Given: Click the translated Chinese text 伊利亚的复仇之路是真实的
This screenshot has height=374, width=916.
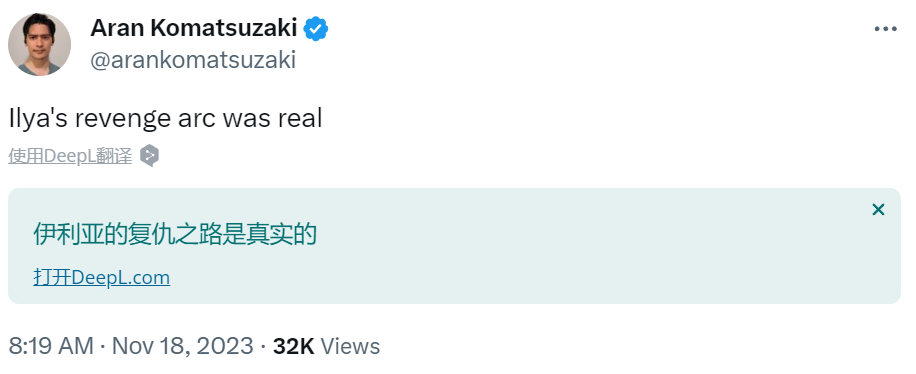Looking at the screenshot, I should point(175,234).
